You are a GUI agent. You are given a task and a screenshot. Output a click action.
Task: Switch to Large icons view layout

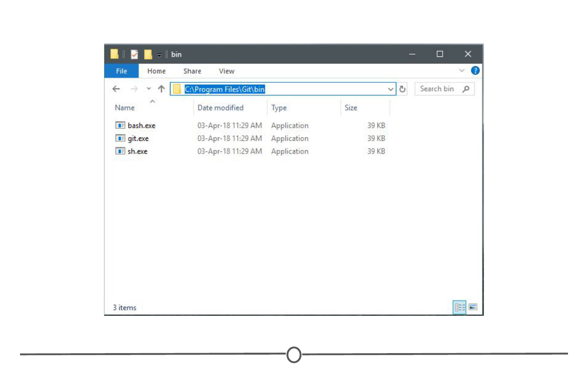(473, 307)
